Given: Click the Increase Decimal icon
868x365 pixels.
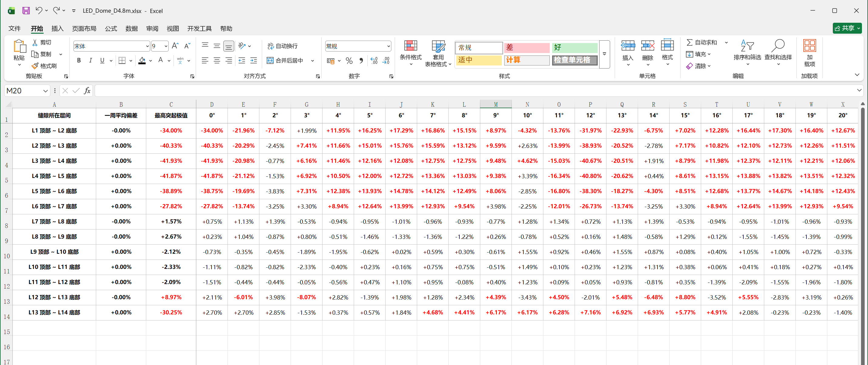Looking at the screenshot, I should 374,61.
